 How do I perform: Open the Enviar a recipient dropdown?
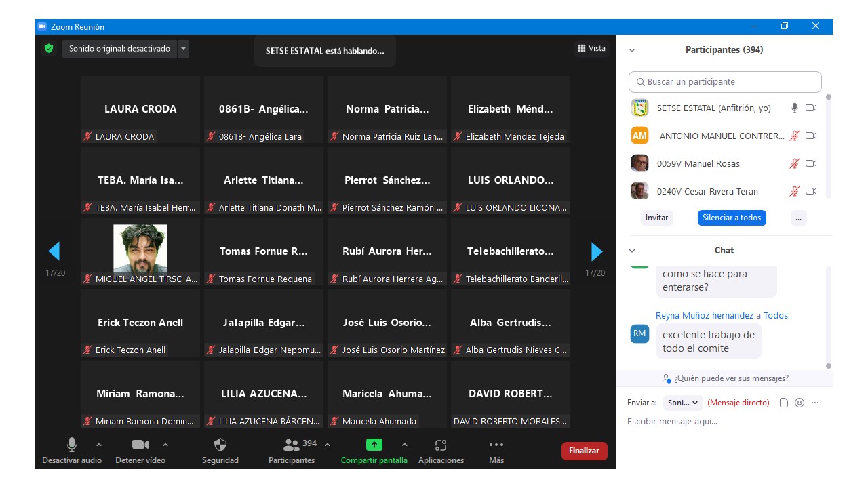683,403
